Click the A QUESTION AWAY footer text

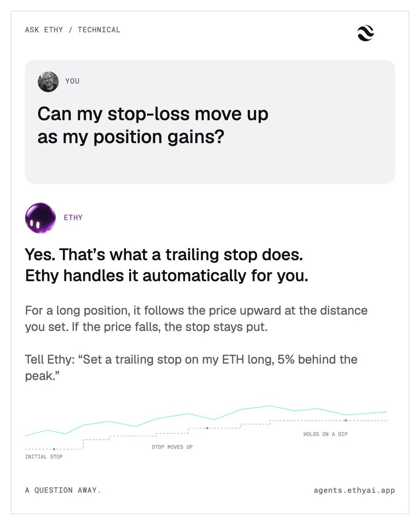[63, 490]
